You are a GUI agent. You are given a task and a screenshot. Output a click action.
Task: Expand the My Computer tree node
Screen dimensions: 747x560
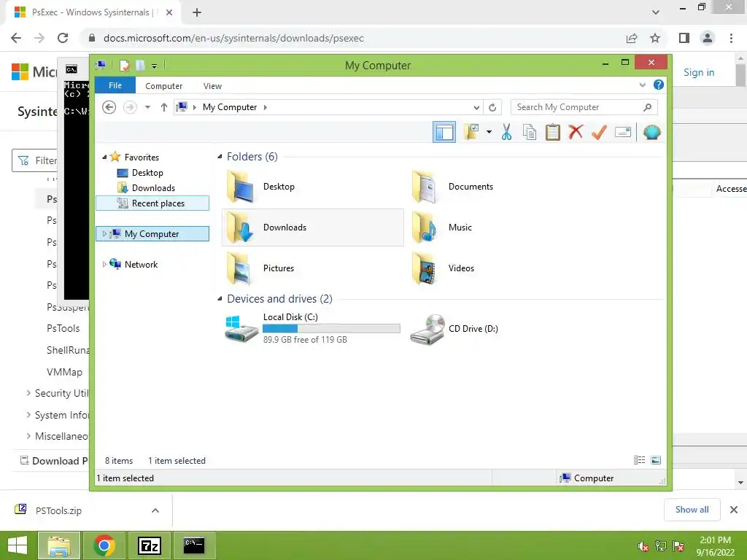[104, 234]
